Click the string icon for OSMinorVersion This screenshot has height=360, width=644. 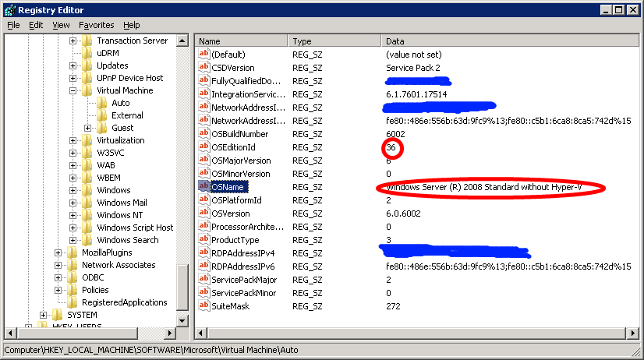click(x=203, y=173)
